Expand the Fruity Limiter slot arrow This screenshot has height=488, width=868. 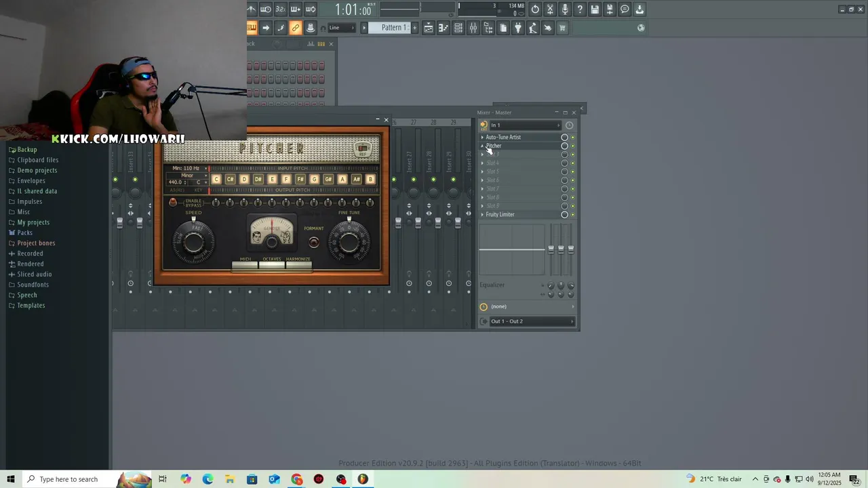482,215
